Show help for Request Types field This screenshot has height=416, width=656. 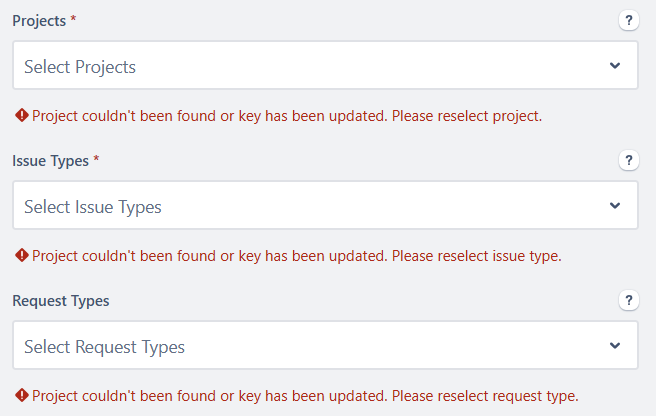[x=628, y=300]
